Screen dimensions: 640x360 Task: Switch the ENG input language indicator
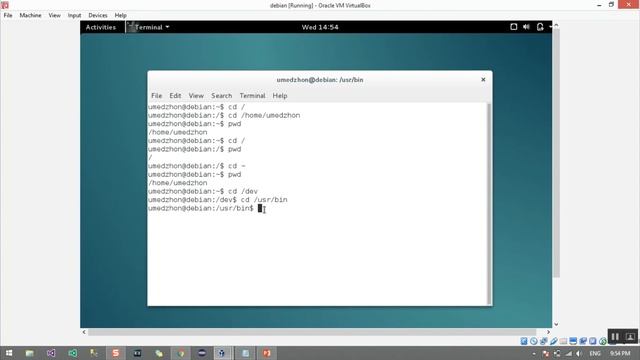click(x=595, y=353)
